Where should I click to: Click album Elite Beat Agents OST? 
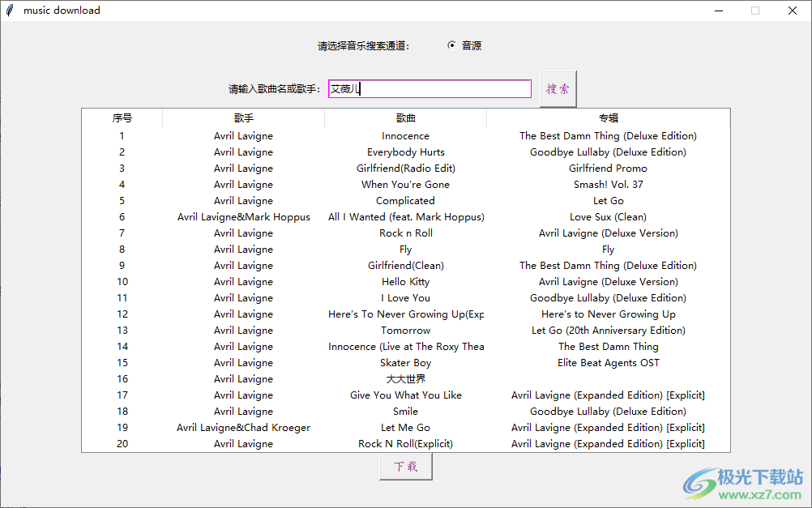[x=609, y=363]
